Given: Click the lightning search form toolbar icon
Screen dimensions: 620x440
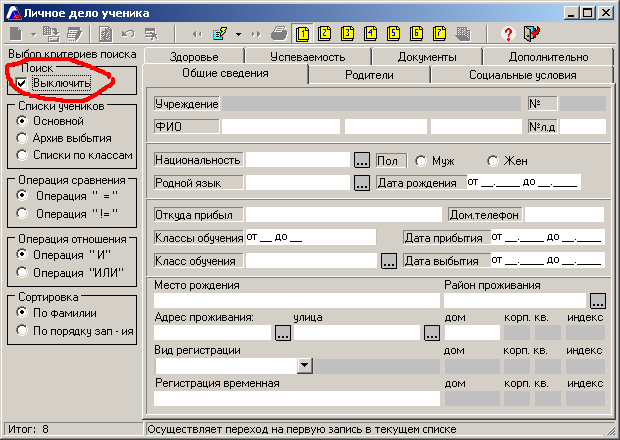Looking at the screenshot, I should pos(220,34).
